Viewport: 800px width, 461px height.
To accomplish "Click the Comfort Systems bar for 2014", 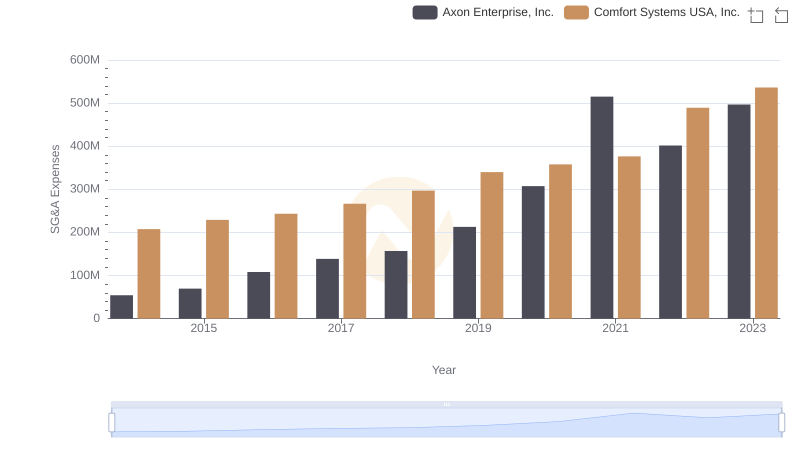I will point(149,274).
